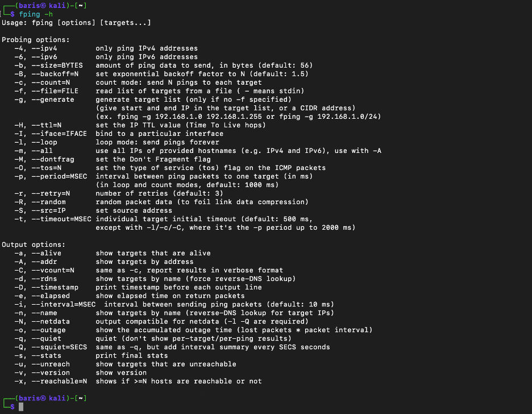Click the "Usage: fping [options] [targets...]" line
Image resolution: width=532 pixels, height=414 pixels.
[x=76, y=23]
